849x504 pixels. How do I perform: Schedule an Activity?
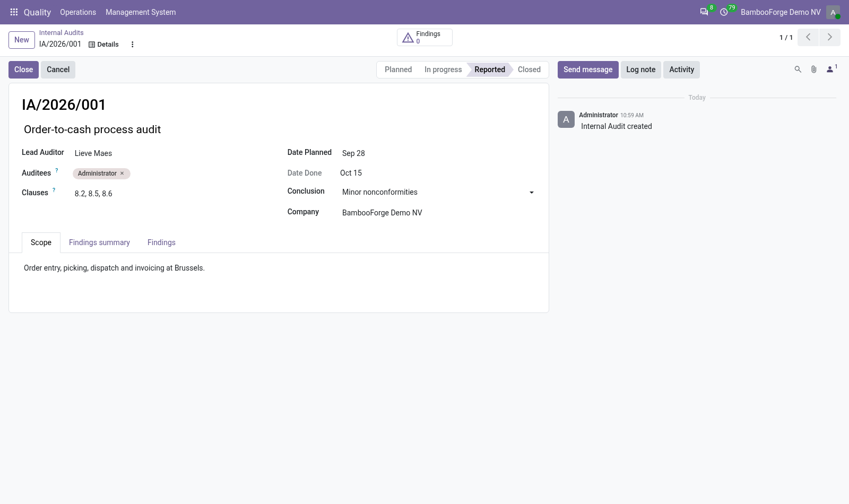point(681,69)
